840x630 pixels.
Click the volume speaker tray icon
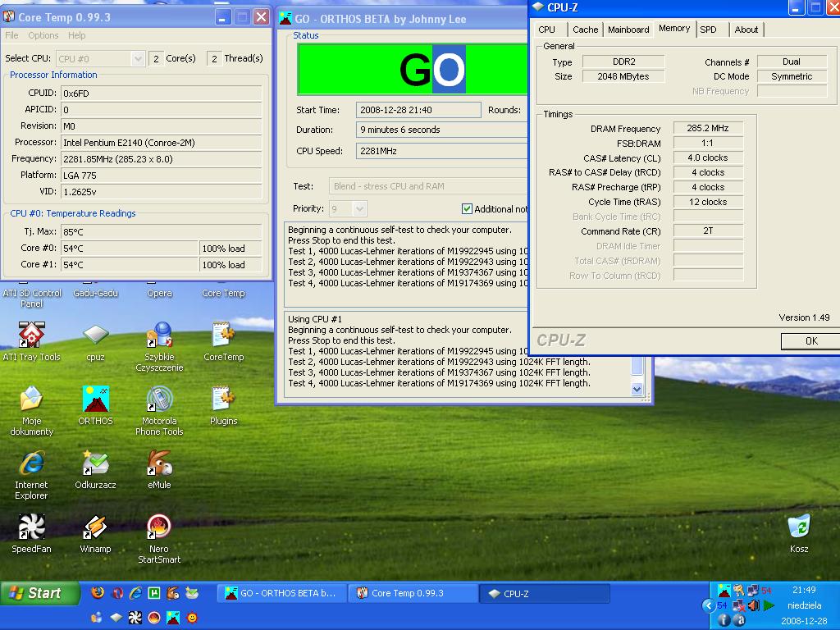pyautogui.click(x=753, y=605)
